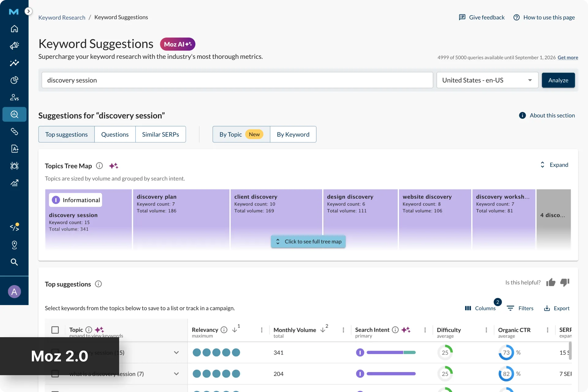Screen dimensions: 588x392
Task: Open the Home icon in sidebar
Action: pos(14,29)
